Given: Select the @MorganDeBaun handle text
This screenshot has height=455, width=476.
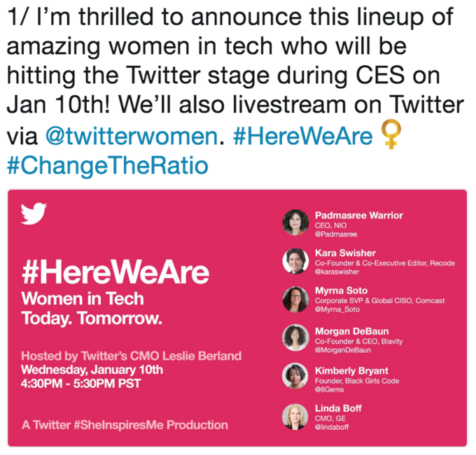Looking at the screenshot, I should click(343, 350).
